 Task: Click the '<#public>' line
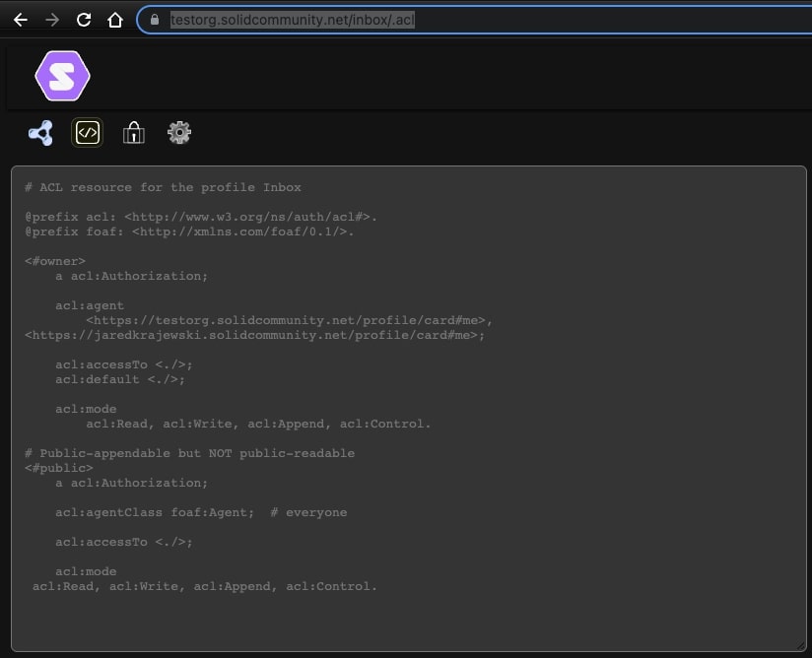coord(59,468)
